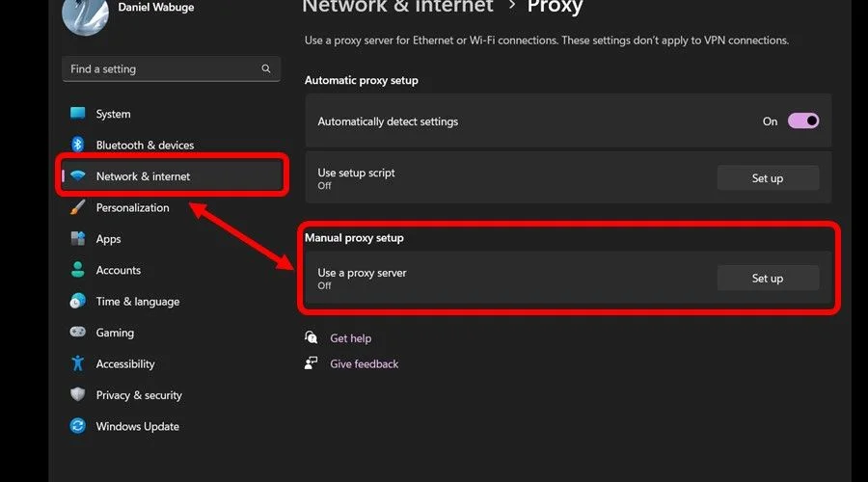This screenshot has width=868, height=482.
Task: Focus the Find a setting search box
Action: 171,69
